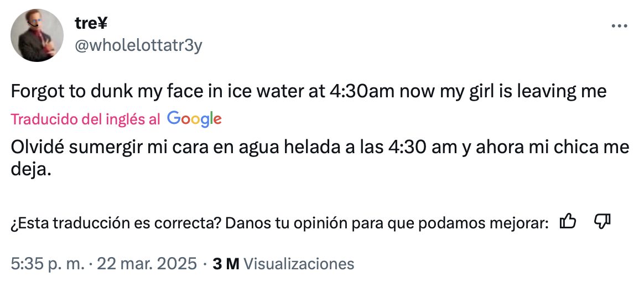This screenshot has height=282, width=644.
Task: Click the Google logo
Action: tap(194, 119)
